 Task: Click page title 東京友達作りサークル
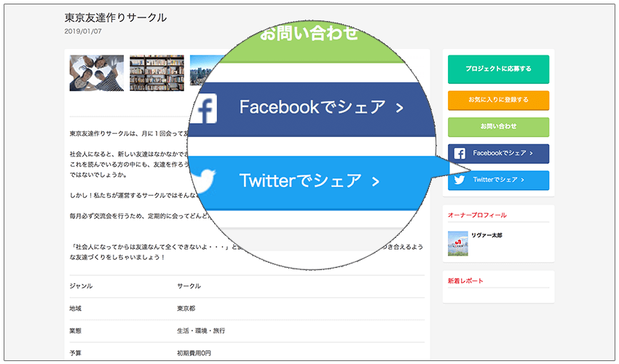point(116,17)
